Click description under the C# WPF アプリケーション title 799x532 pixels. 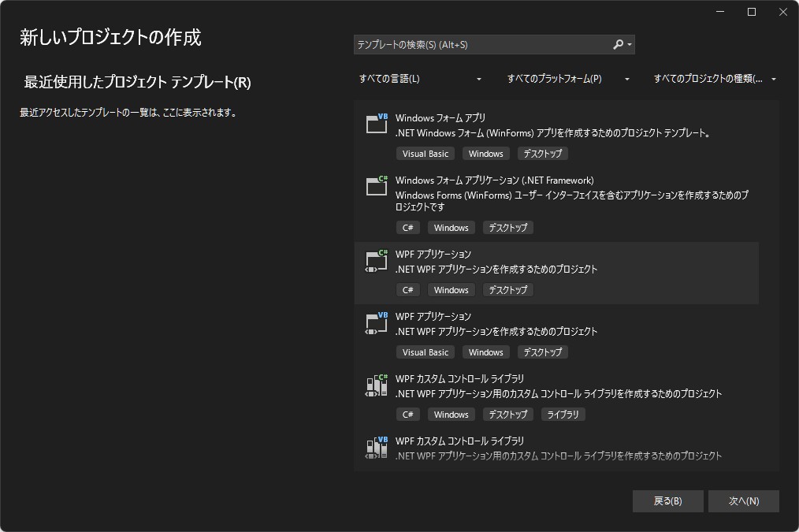click(x=496, y=269)
